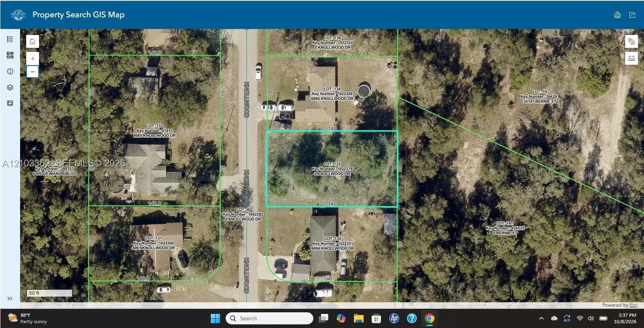Zoom in on the map
This screenshot has height=328, width=644.
point(33,58)
